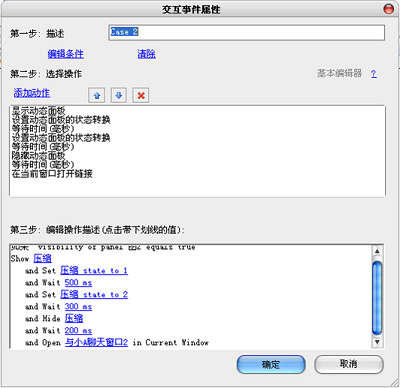
Task: Edit the Wait 500 ms value
Action: (x=78, y=283)
